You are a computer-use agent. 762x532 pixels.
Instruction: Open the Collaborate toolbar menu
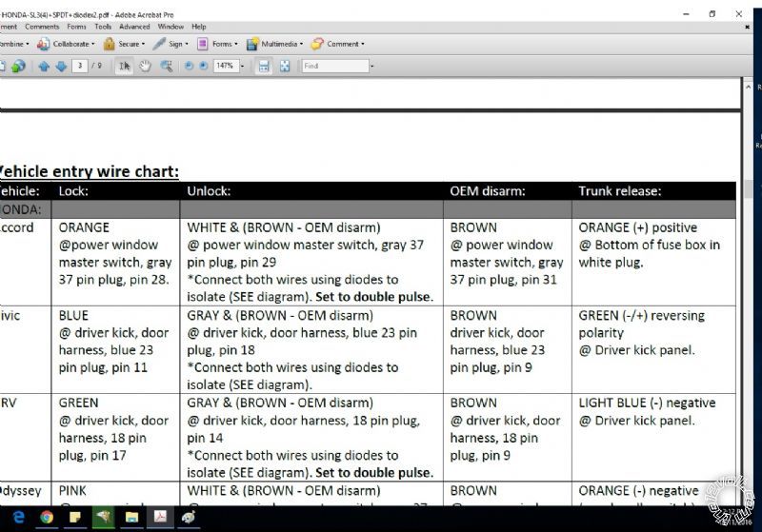point(66,44)
